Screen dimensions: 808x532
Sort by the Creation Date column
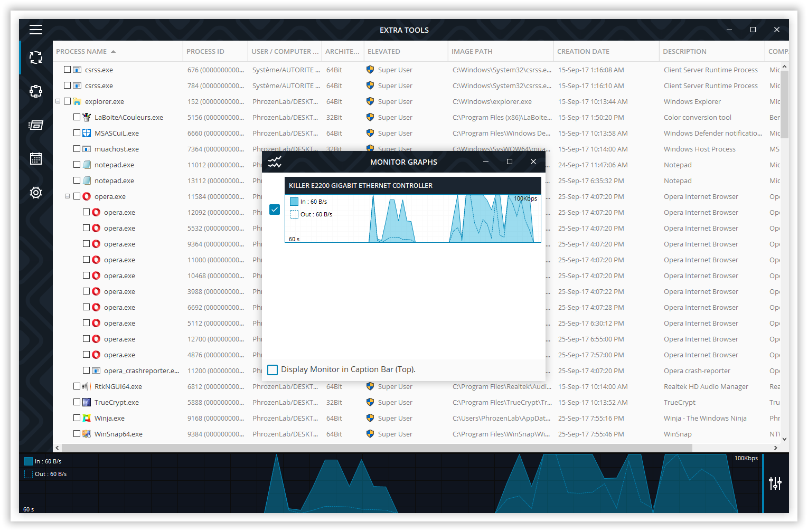606,51
